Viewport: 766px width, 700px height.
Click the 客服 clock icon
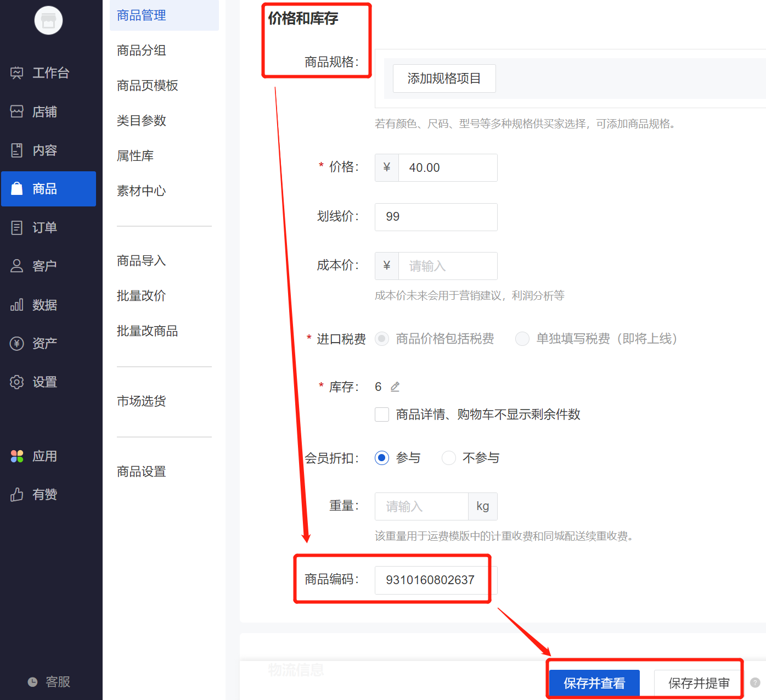pos(33,682)
